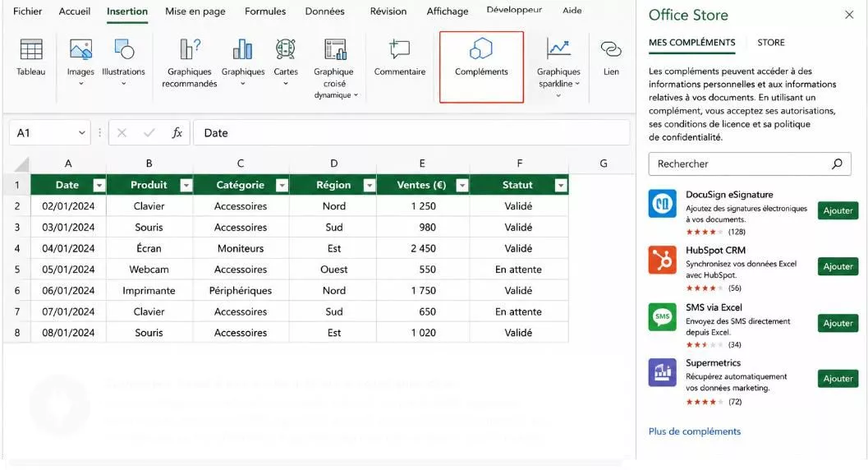The width and height of the screenshot is (868, 470).
Task: Click into the formula bar showing Date
Action: coord(411,133)
